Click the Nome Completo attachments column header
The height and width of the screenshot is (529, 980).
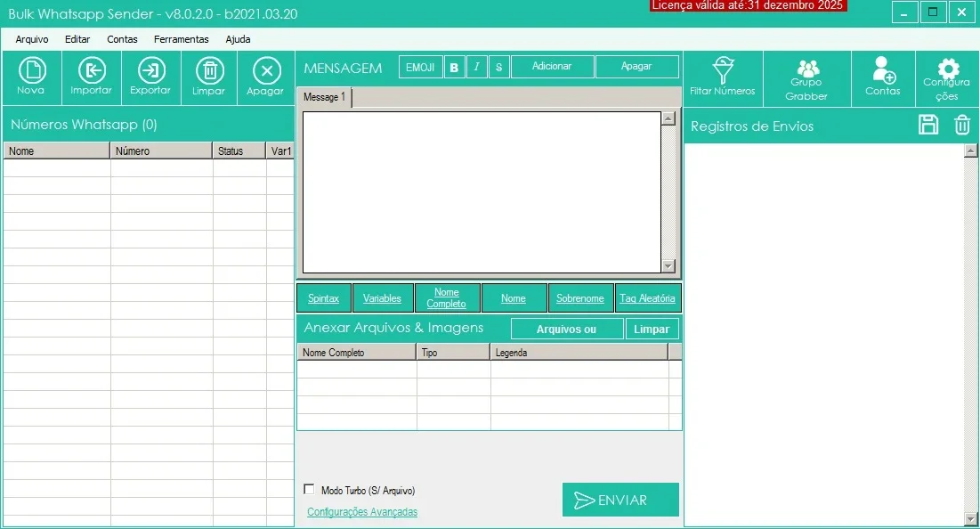pyautogui.click(x=357, y=353)
